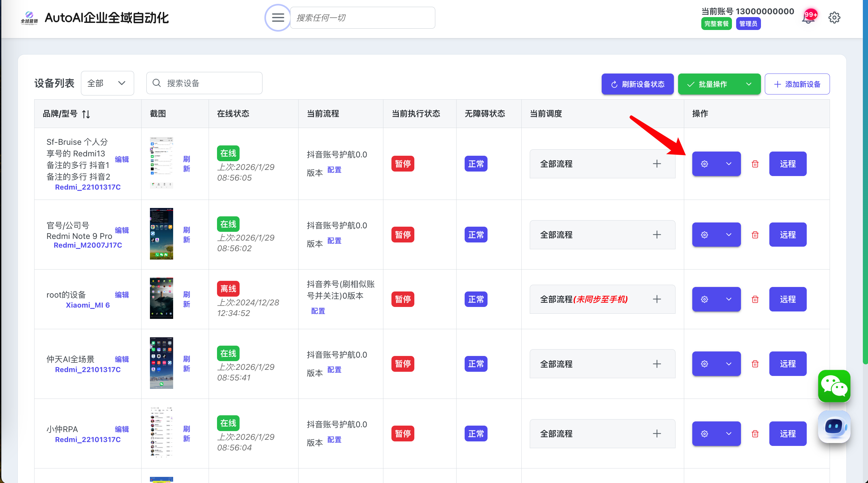Click gear settings icon in 官号/公司号 row

point(704,235)
